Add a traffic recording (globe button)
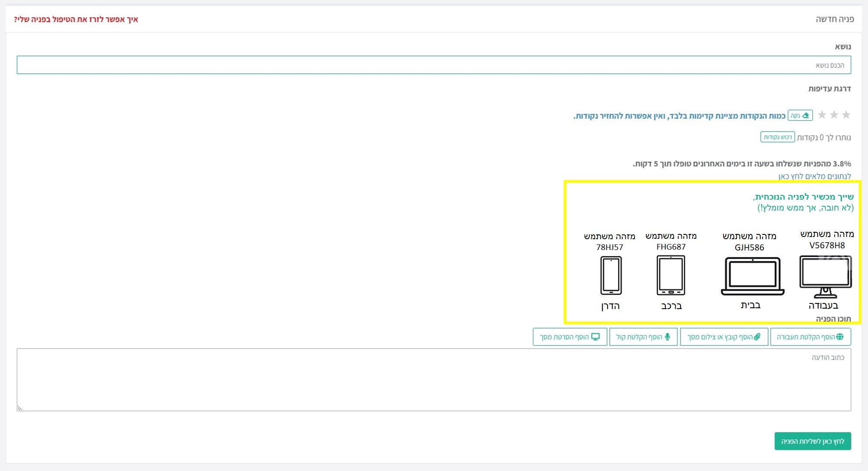The width and height of the screenshot is (868, 471). 810,337
